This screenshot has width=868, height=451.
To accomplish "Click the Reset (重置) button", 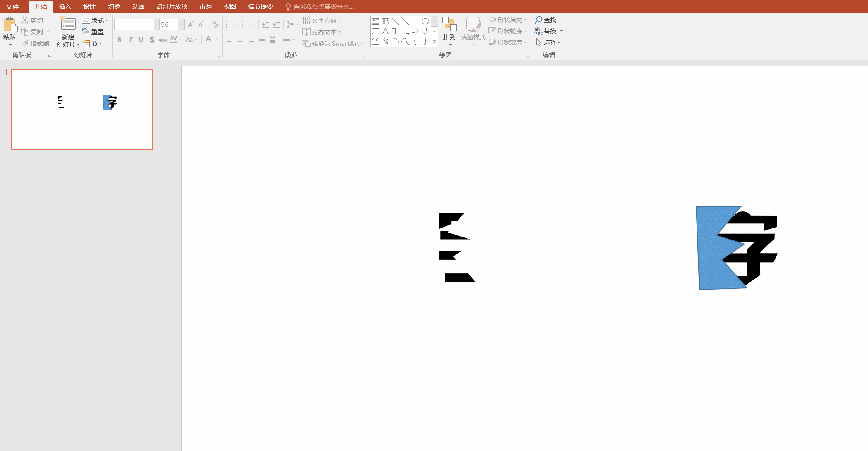I will coord(93,32).
